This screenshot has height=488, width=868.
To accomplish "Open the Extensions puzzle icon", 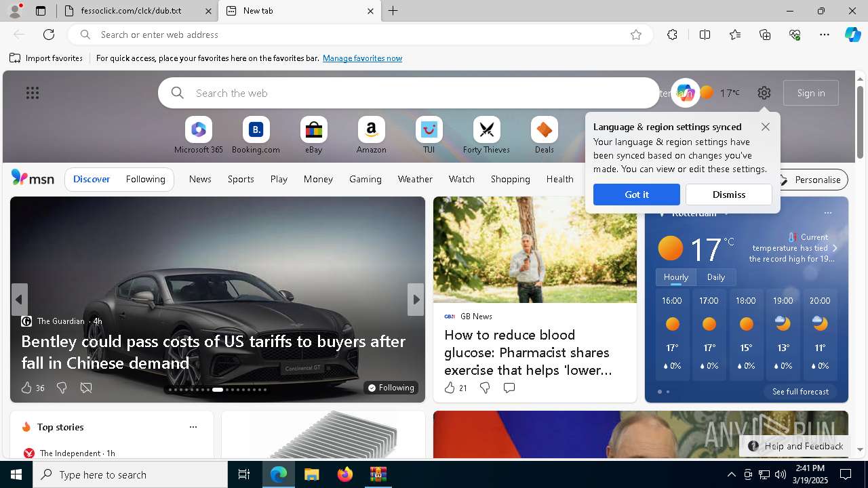I will [672, 35].
